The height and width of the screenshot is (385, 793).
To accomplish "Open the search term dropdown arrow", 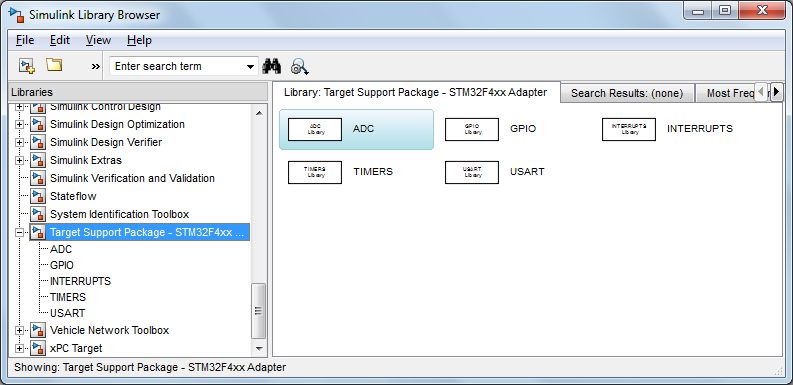I will [x=250, y=67].
